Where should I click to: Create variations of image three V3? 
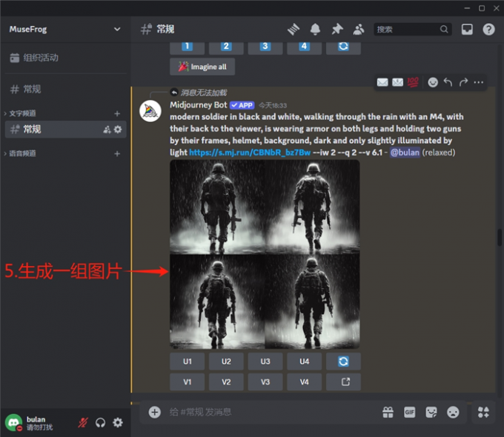(265, 382)
